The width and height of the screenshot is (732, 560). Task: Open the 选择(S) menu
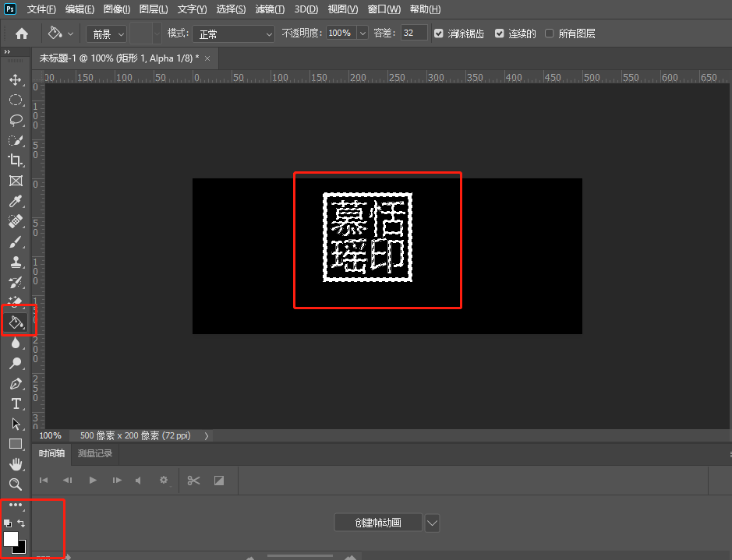point(231,9)
